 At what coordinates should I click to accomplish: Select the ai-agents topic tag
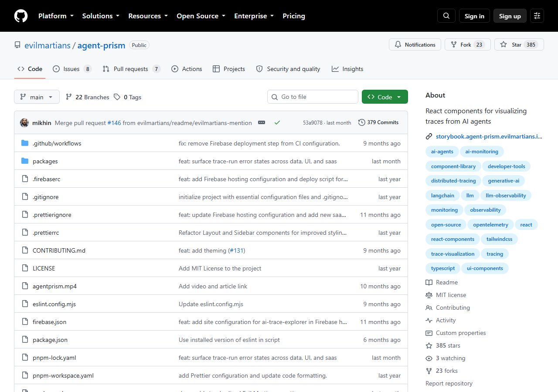[x=442, y=152]
